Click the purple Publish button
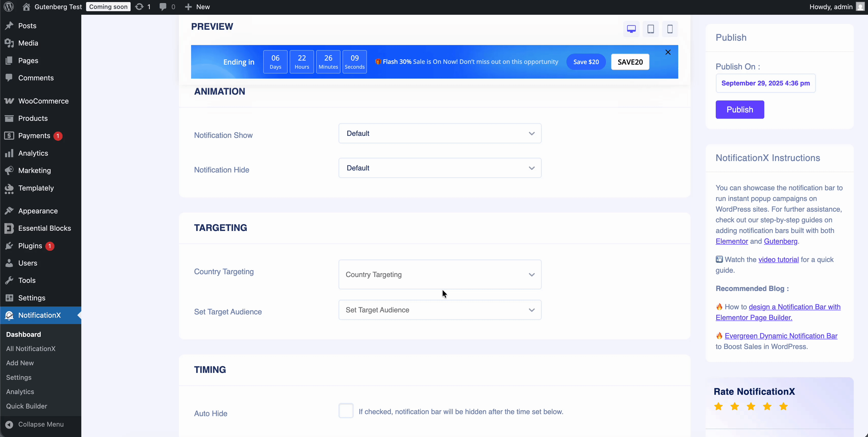Viewport: 868px width, 437px height. (740, 110)
